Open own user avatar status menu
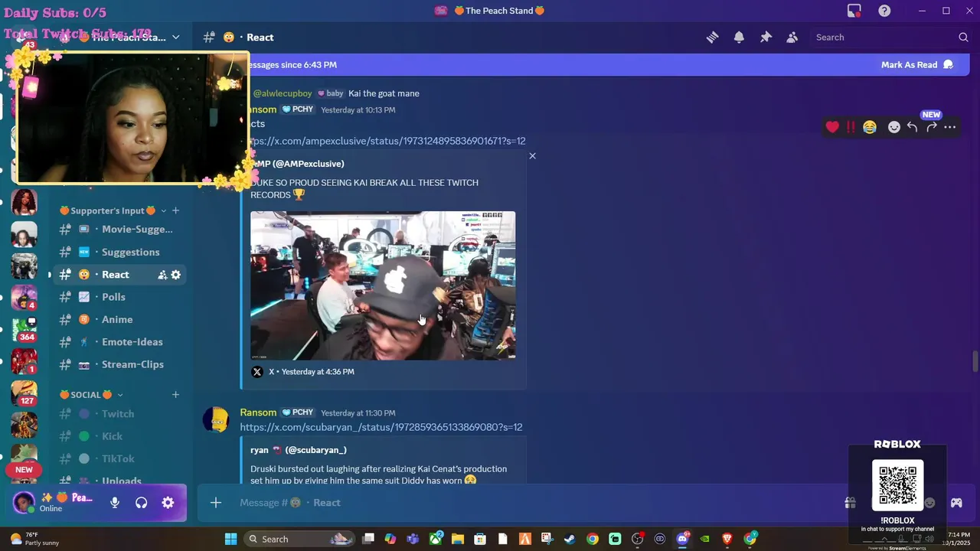The height and width of the screenshot is (551, 980). point(24,503)
